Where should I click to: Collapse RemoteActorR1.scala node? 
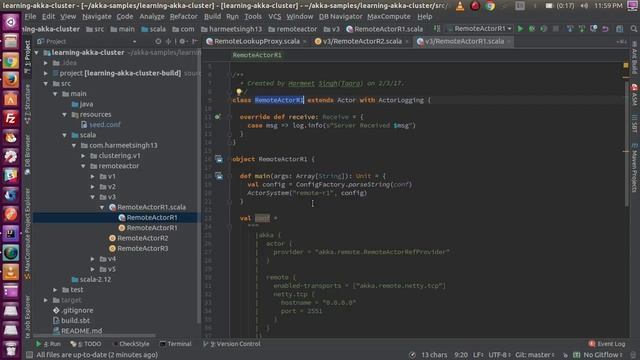[102, 207]
